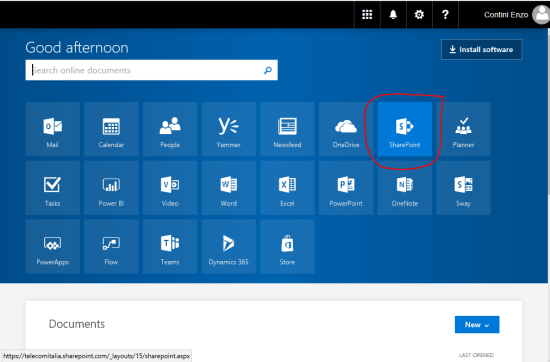Viewport: 550px width, 362px height.
Task: Launch the Sway tile
Action: tap(463, 188)
